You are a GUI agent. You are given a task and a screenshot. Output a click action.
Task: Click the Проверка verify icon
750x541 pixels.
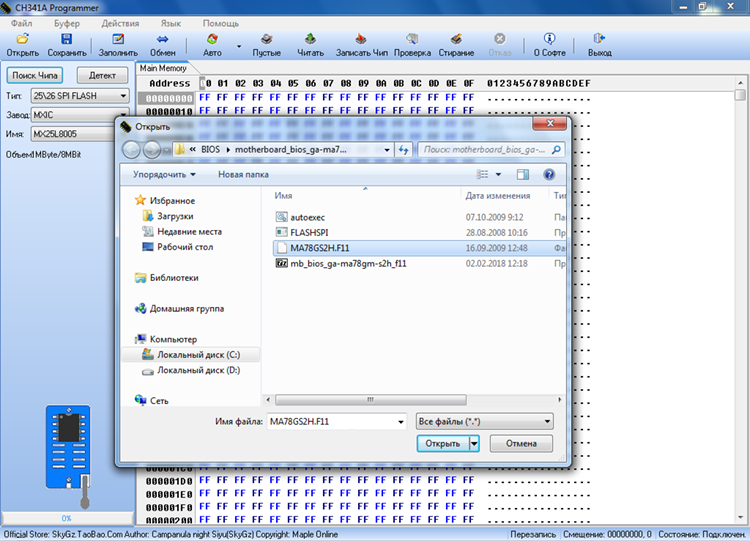tap(412, 39)
